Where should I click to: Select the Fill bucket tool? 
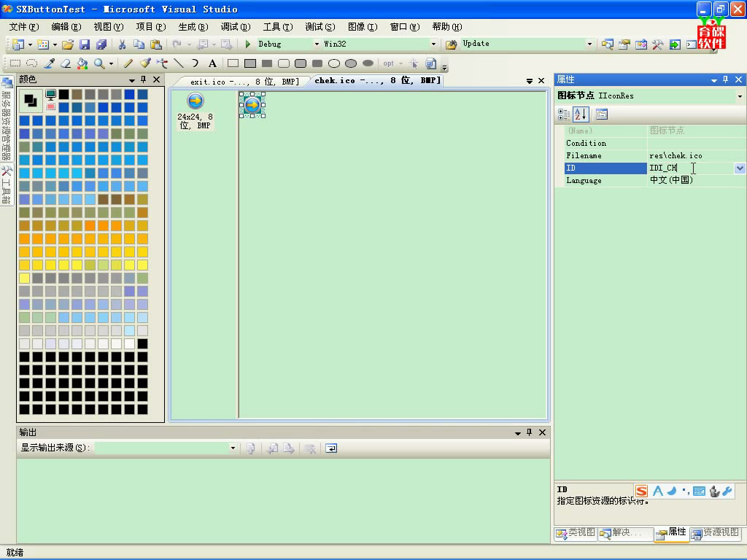click(82, 63)
